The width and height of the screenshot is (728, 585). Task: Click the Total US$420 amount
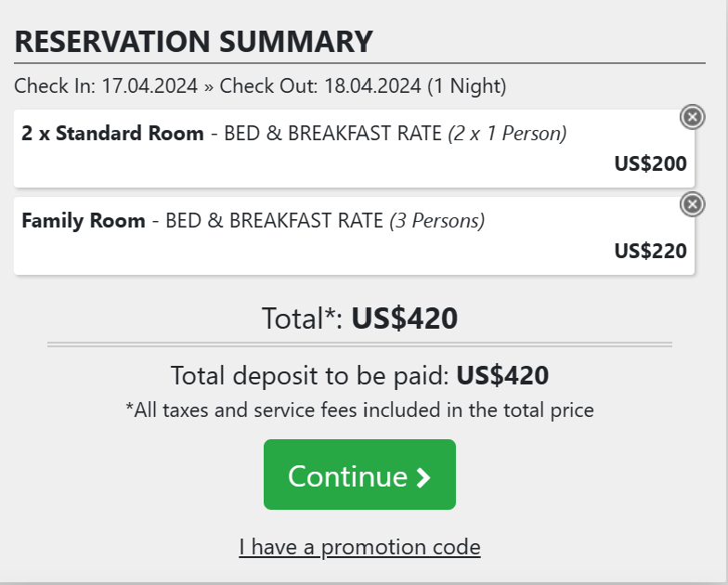pos(404,318)
